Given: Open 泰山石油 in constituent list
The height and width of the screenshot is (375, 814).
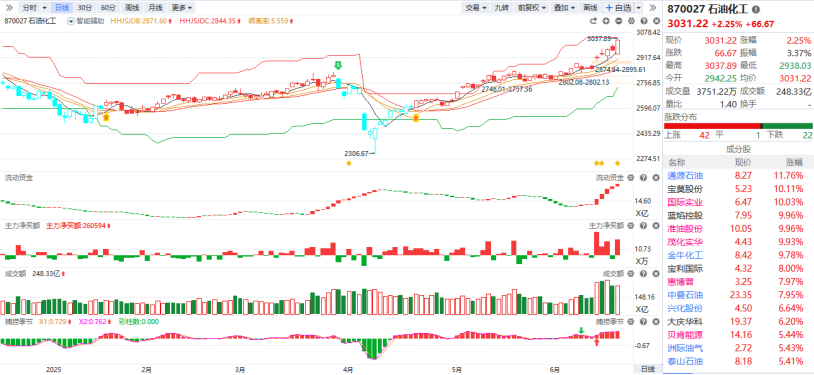Looking at the screenshot, I should pyautogui.click(x=685, y=361).
